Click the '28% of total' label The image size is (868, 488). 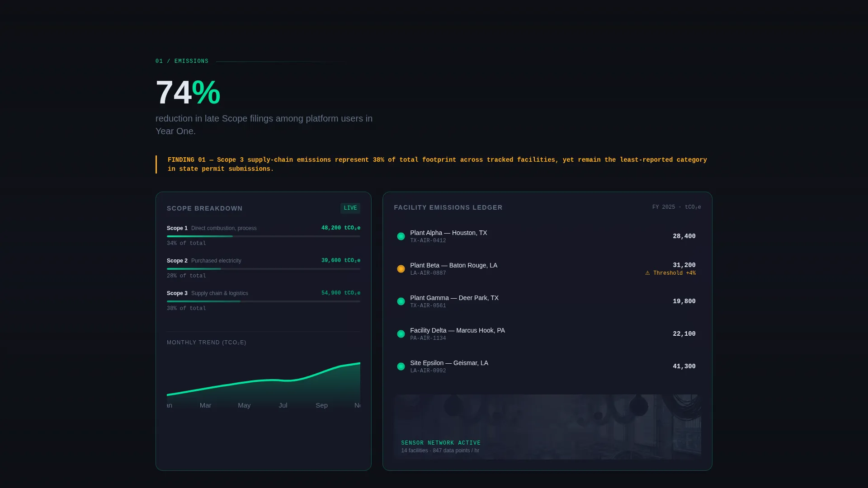coord(186,276)
